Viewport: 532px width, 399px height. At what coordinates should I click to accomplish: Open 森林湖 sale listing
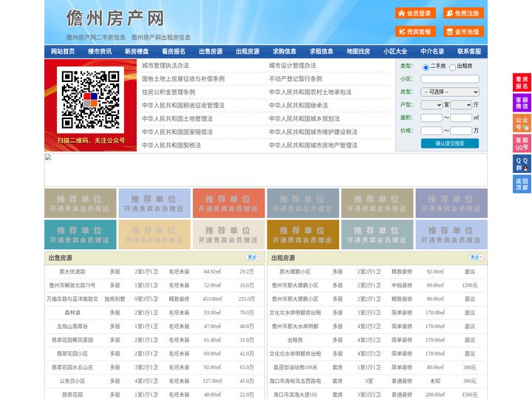coord(72,313)
